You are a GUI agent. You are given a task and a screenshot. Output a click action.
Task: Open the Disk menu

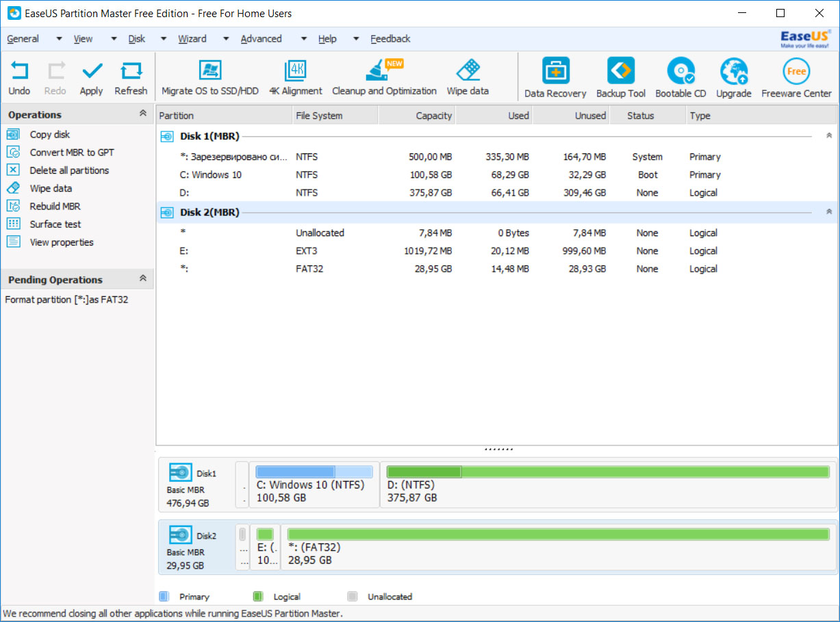tap(136, 39)
